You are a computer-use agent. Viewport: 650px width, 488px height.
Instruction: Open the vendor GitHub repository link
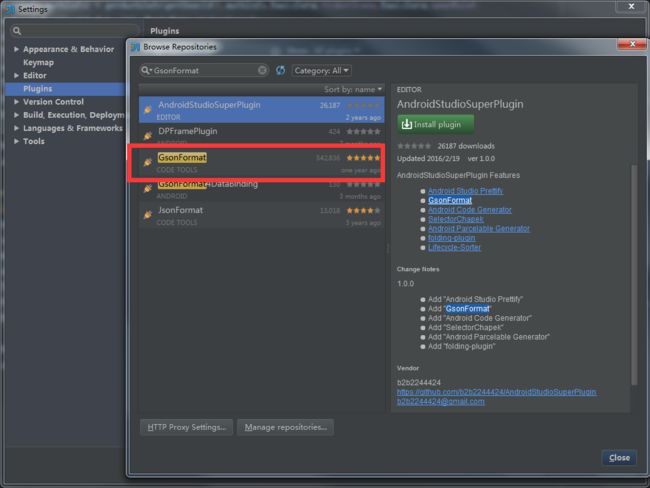pos(497,392)
